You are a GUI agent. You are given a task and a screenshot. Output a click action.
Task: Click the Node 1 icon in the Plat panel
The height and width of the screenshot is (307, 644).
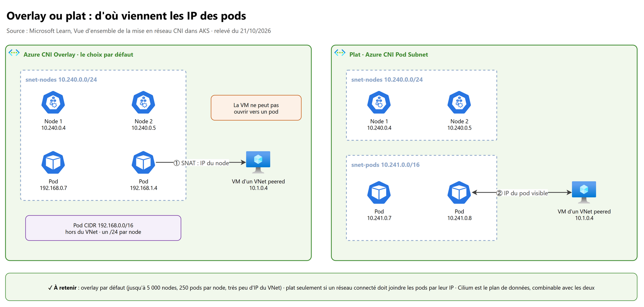(x=379, y=102)
